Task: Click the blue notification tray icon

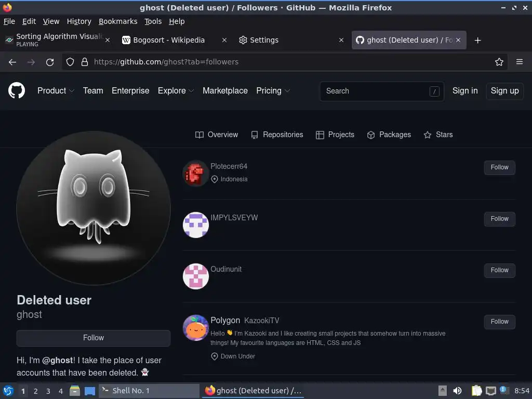Action: (503, 390)
